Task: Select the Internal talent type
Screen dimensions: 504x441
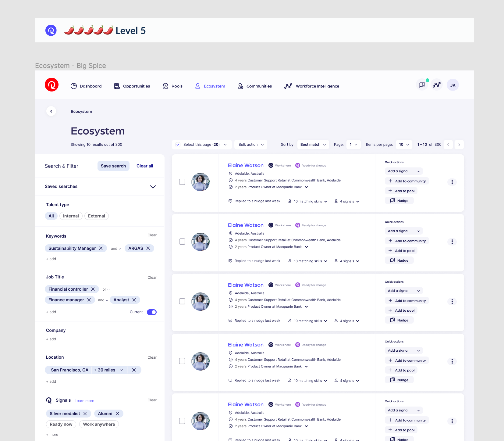Action: coord(71,216)
